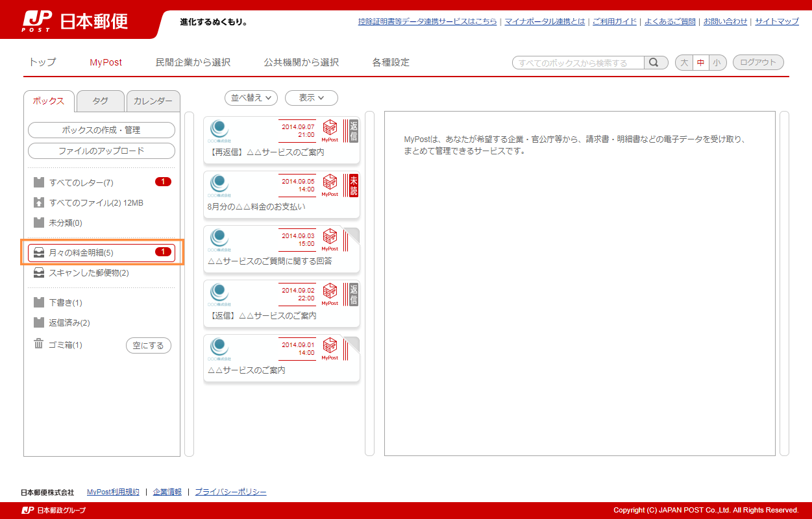Open マイナポータル連携とは link
Screen dimensions: 812x519
coord(545,21)
